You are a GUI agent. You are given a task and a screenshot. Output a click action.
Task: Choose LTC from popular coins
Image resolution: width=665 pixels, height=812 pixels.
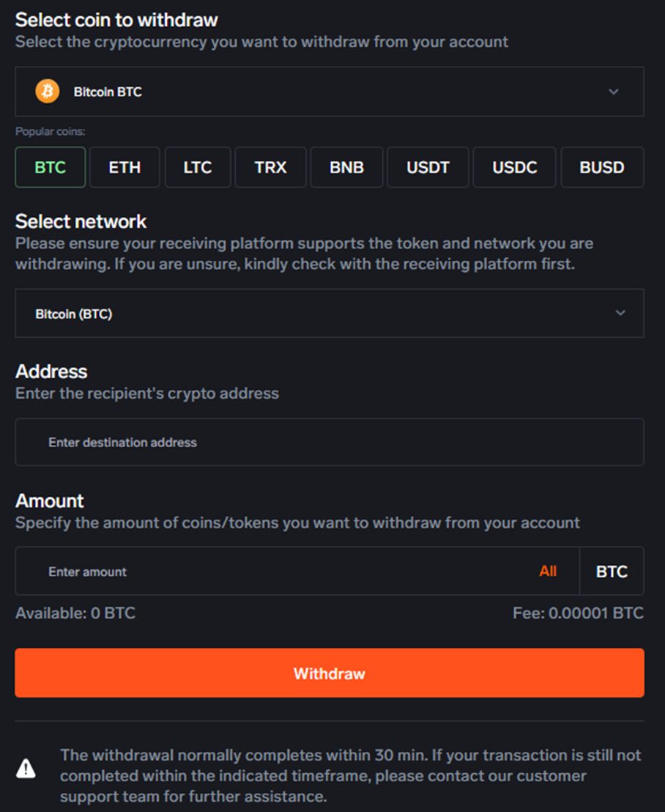tap(198, 167)
